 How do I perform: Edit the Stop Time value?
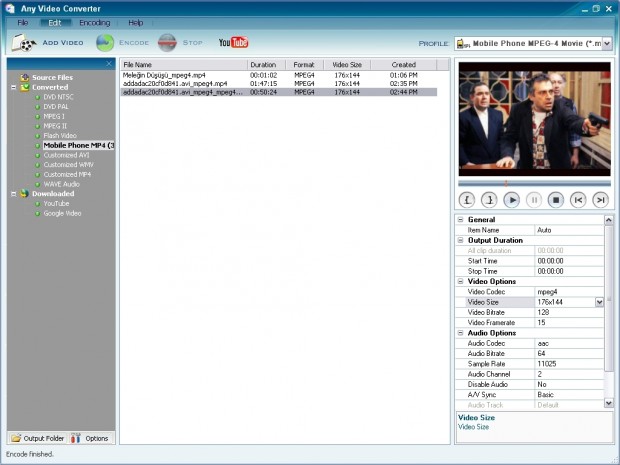pyautogui.click(x=569, y=271)
